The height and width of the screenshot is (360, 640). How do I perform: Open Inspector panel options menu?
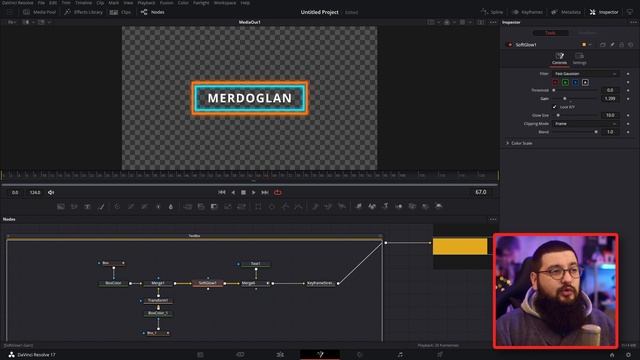pyautogui.click(x=633, y=22)
